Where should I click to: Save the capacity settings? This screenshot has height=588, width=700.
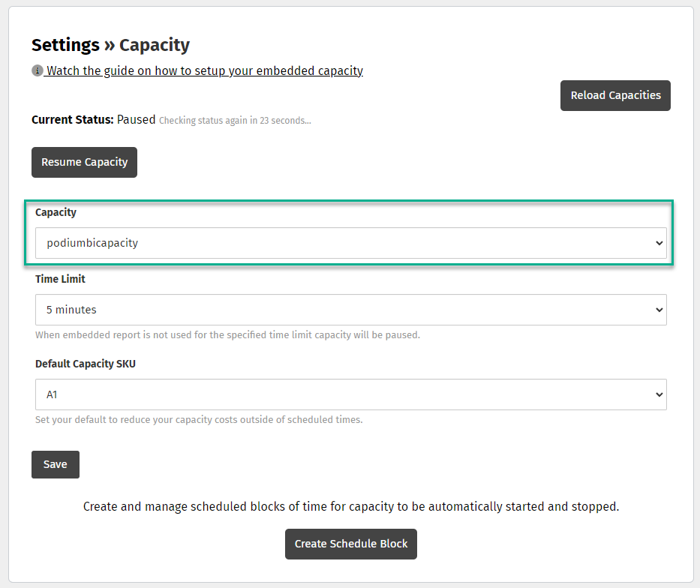55,464
